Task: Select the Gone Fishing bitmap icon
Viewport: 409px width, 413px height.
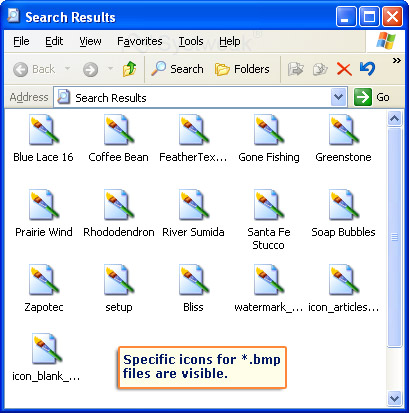Action: (x=269, y=129)
